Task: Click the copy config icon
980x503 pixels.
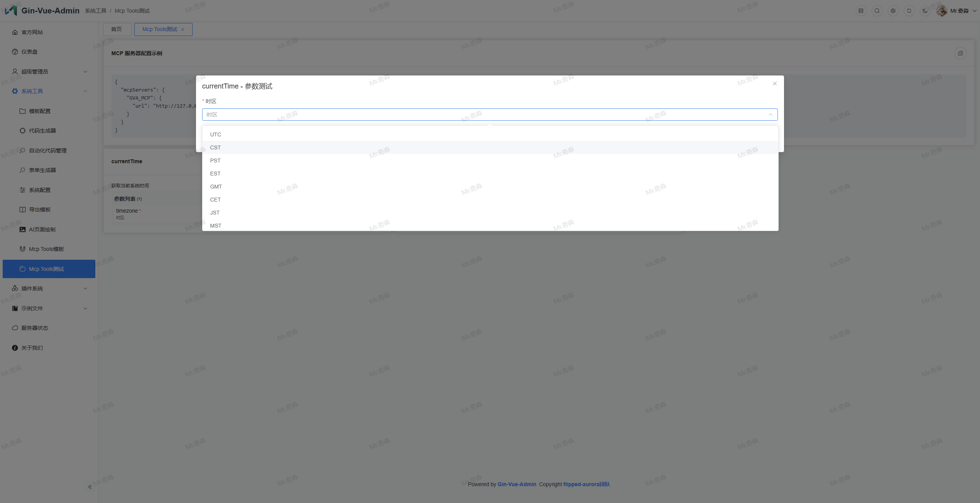Action: click(960, 53)
